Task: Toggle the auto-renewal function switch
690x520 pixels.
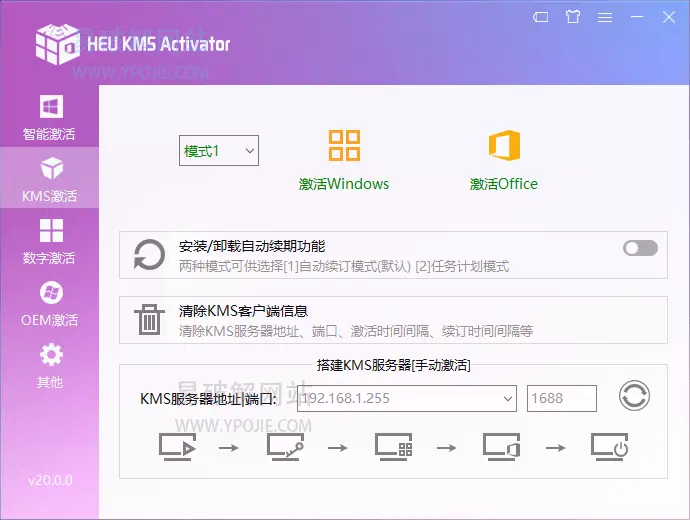Action: [x=640, y=248]
